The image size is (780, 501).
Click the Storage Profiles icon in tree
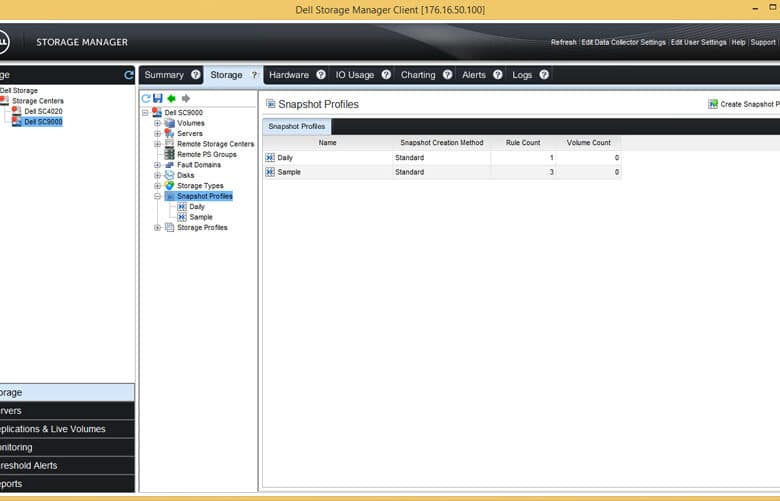[170, 227]
